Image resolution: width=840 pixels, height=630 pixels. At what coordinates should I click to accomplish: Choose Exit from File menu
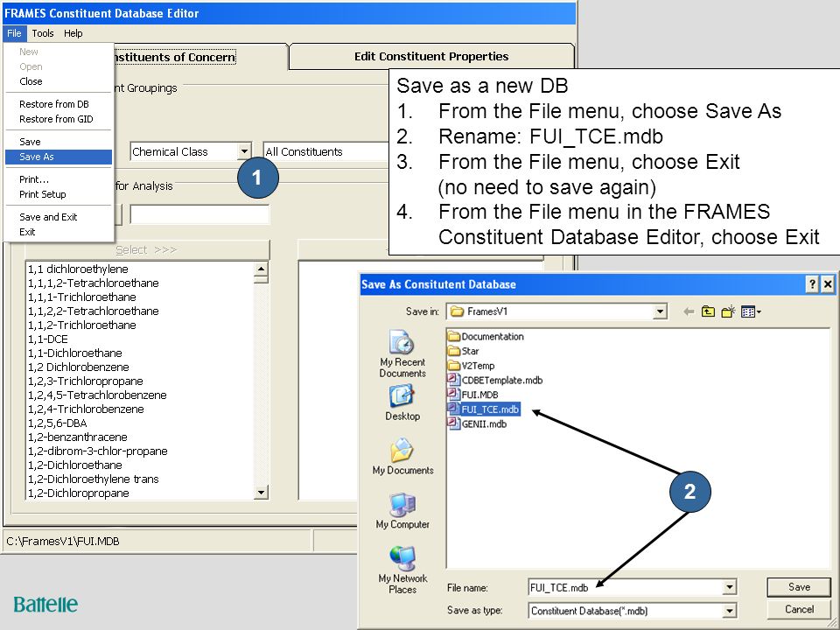click(59, 231)
